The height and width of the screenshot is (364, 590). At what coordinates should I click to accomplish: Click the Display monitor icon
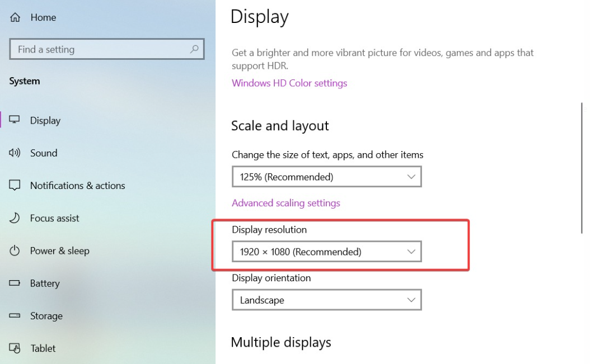click(x=15, y=120)
